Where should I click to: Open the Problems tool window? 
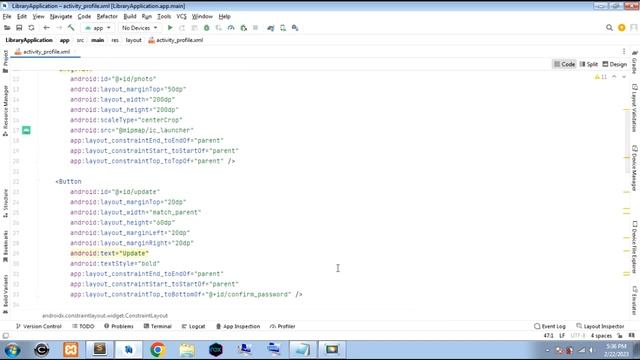pos(119,326)
